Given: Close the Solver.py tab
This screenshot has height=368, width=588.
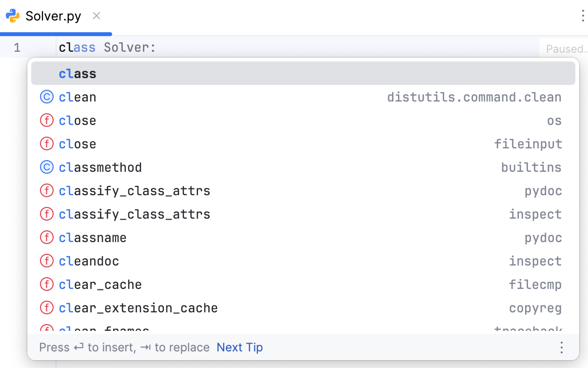Looking at the screenshot, I should pyautogui.click(x=96, y=16).
